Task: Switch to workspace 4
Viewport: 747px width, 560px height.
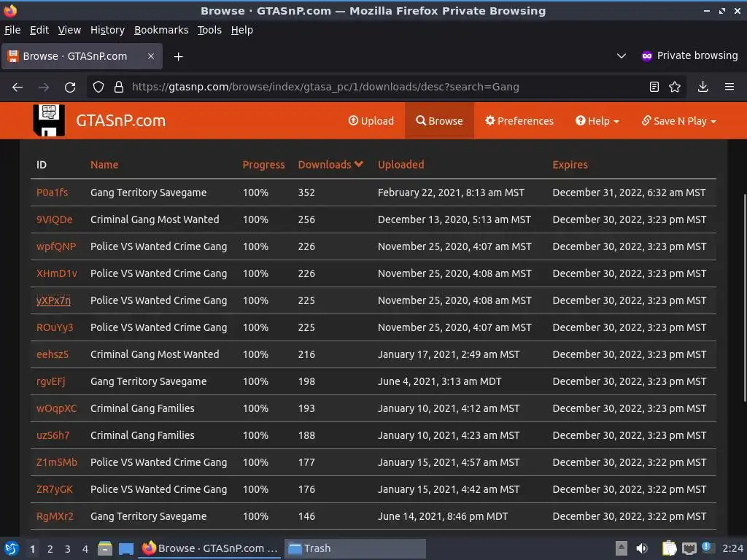Action: [x=85, y=549]
